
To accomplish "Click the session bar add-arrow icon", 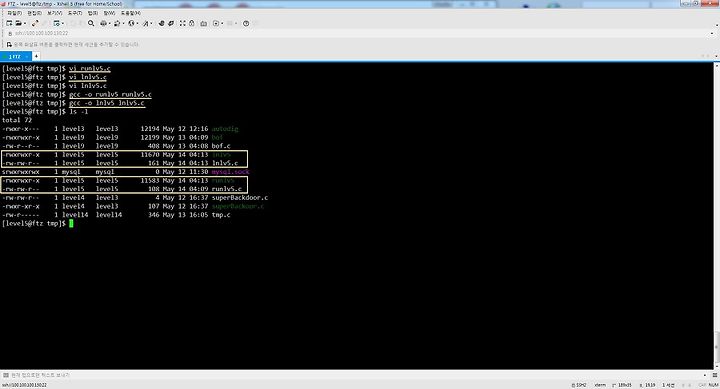I will pos(9,45).
